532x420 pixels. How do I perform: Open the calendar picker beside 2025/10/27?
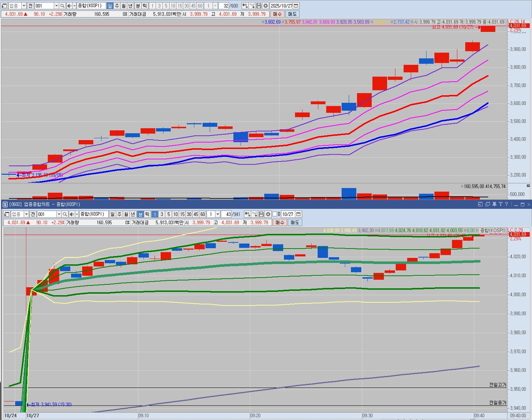[x=296, y=6]
